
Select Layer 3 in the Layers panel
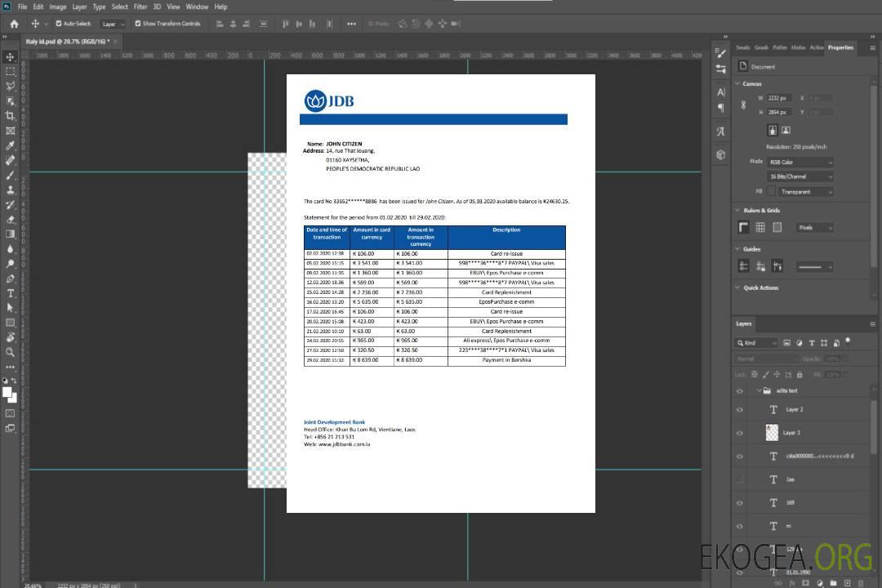pyautogui.click(x=792, y=433)
